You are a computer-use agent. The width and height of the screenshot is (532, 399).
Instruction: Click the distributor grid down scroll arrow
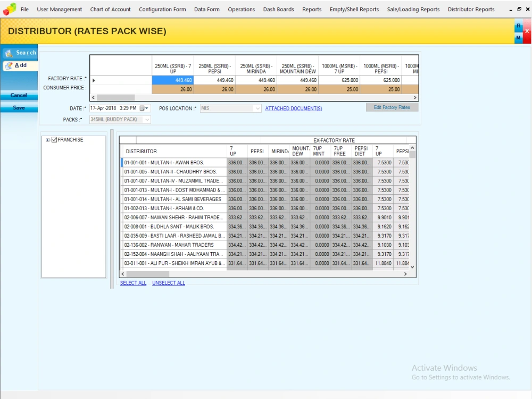[x=412, y=267]
